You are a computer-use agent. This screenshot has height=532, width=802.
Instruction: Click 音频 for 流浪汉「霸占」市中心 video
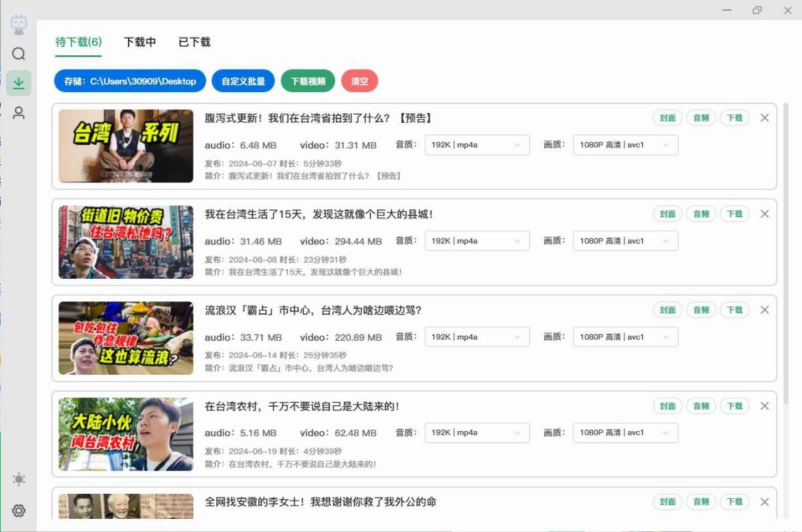point(701,310)
